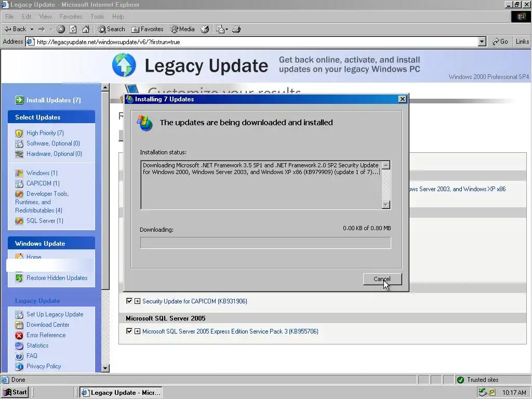Close the Installing 7 Updates dialog
The width and height of the screenshot is (532, 399).
tap(403, 99)
